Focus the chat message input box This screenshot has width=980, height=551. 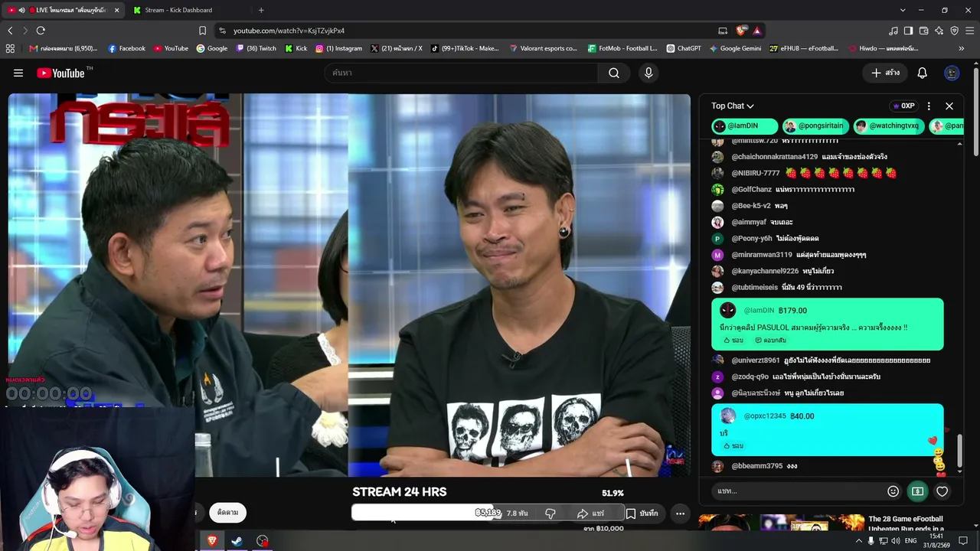pos(798,491)
